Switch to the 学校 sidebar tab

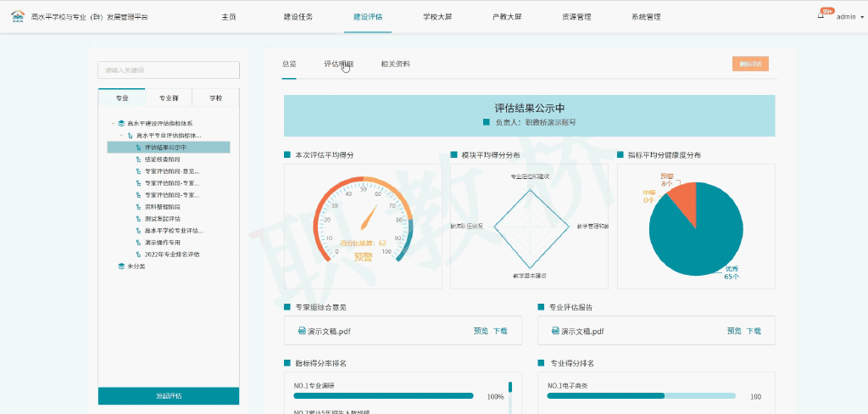point(216,98)
